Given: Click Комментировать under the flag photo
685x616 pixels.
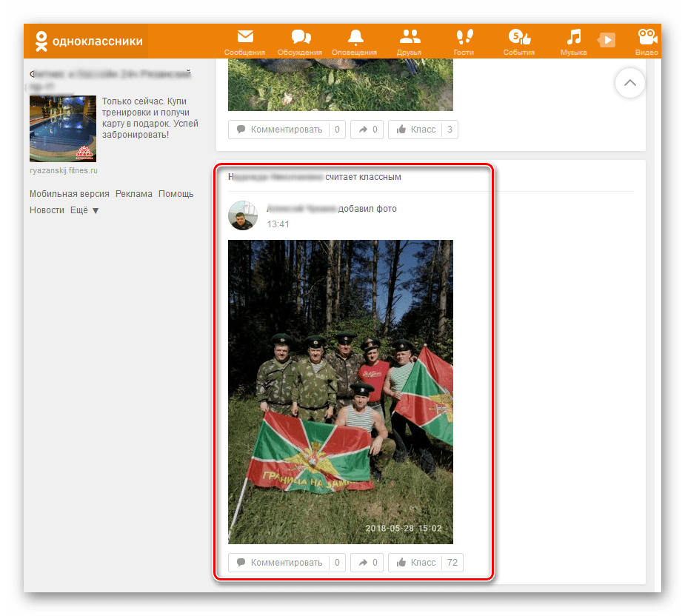Looking at the screenshot, I should pyautogui.click(x=279, y=563).
